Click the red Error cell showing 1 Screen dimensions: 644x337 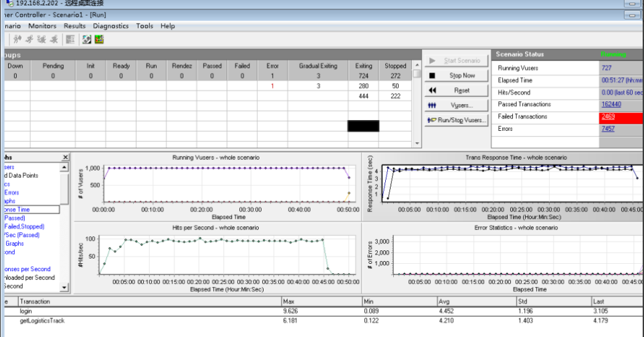coord(272,86)
